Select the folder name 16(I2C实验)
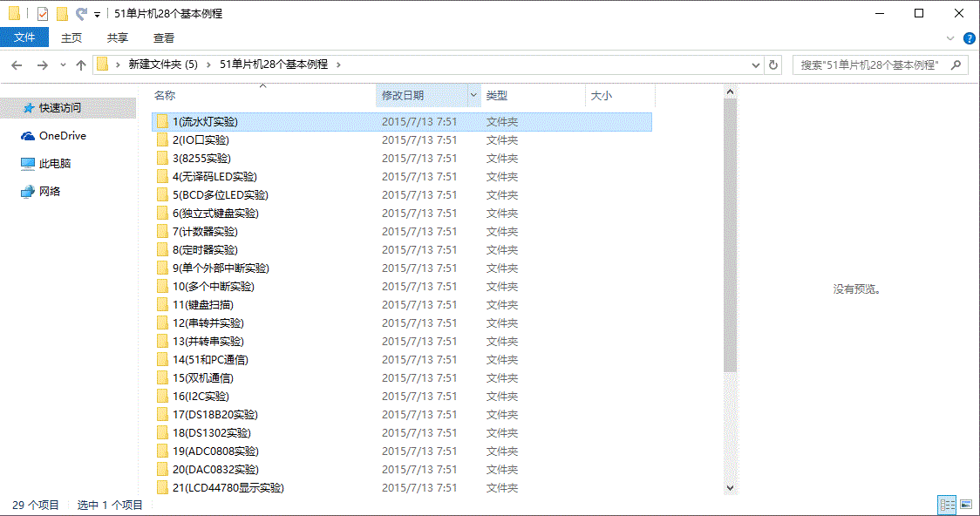980x516 pixels. tap(201, 396)
